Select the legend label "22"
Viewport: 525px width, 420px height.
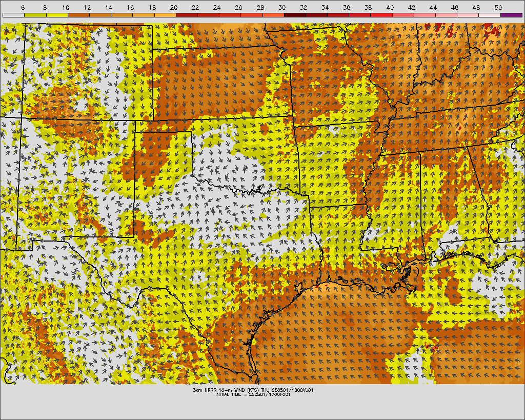(195, 7)
